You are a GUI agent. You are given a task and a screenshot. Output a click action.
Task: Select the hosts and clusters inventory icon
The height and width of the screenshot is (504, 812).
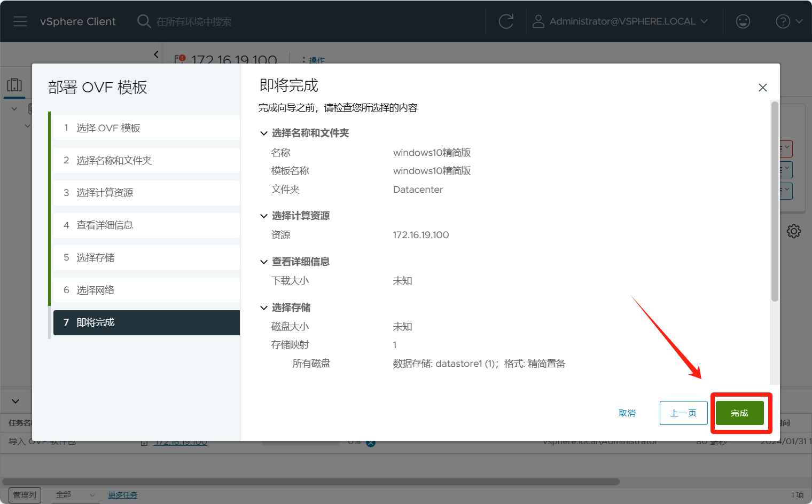click(x=14, y=85)
